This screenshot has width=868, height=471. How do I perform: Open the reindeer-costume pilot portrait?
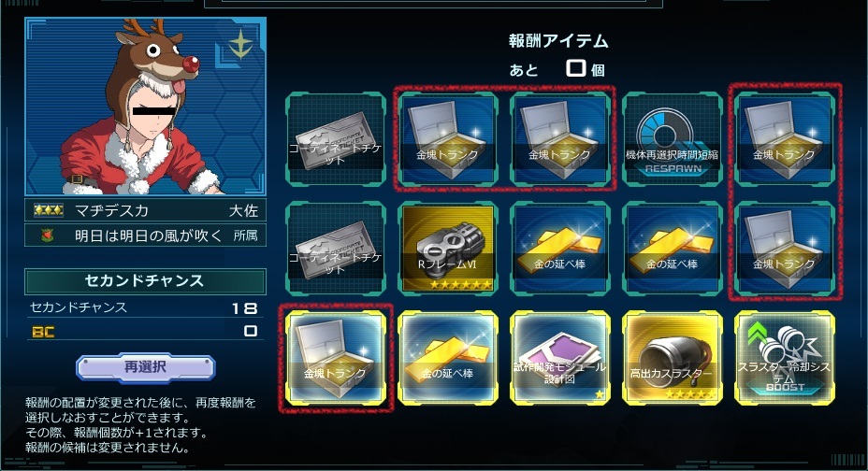pyautogui.click(x=146, y=107)
